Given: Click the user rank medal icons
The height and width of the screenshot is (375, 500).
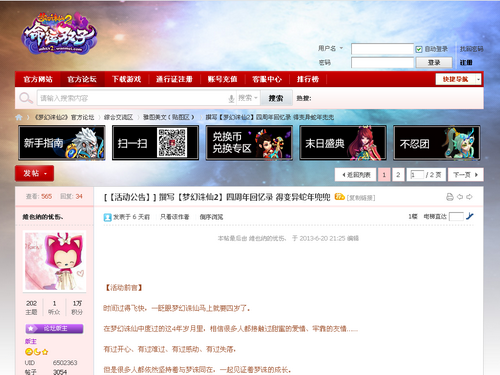Looking at the screenshot, I should [37, 352].
